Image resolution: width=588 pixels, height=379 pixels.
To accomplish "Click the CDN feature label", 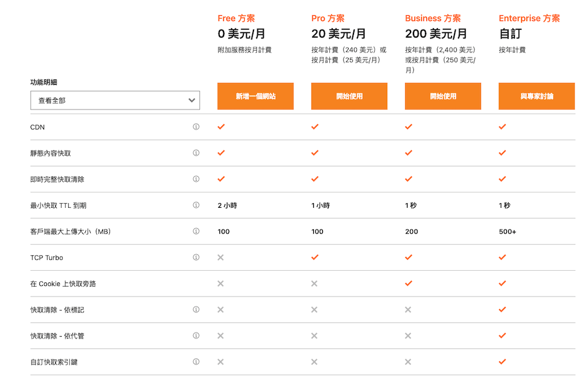I will (38, 127).
